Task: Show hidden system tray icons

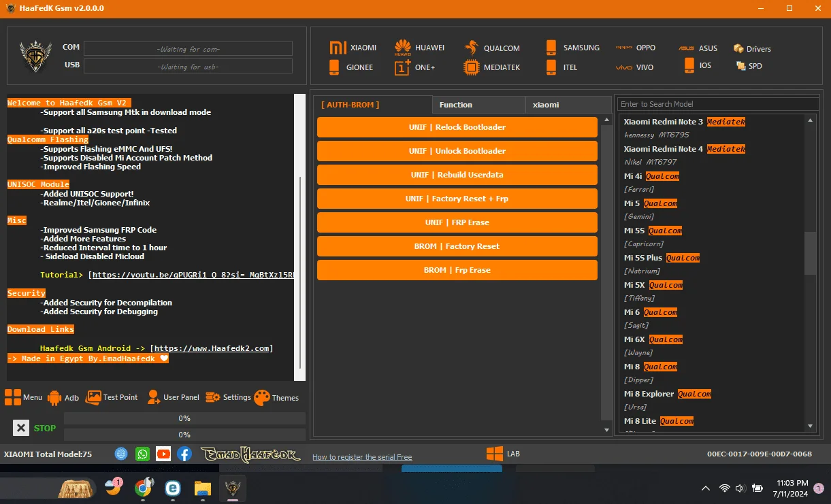Action: pyautogui.click(x=706, y=488)
